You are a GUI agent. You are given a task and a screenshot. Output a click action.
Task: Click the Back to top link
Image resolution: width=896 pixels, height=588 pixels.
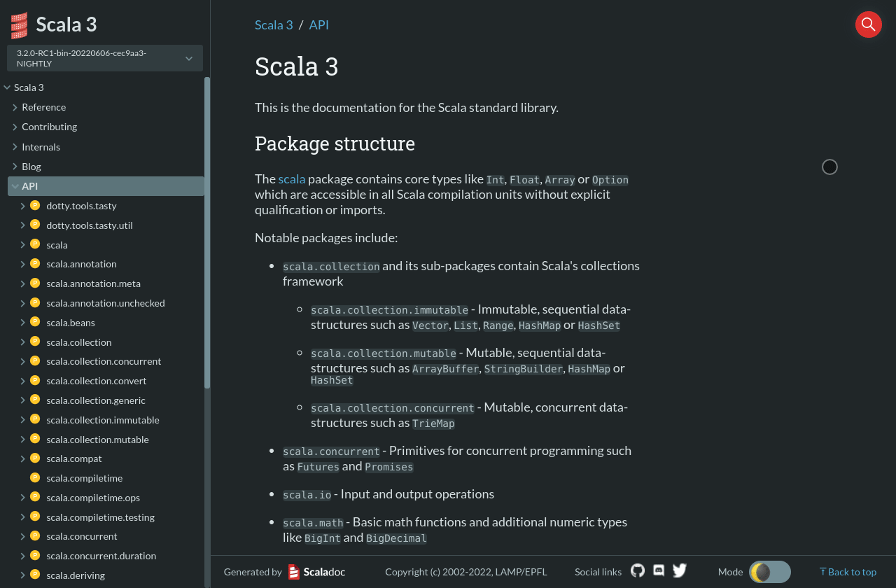coord(848,572)
